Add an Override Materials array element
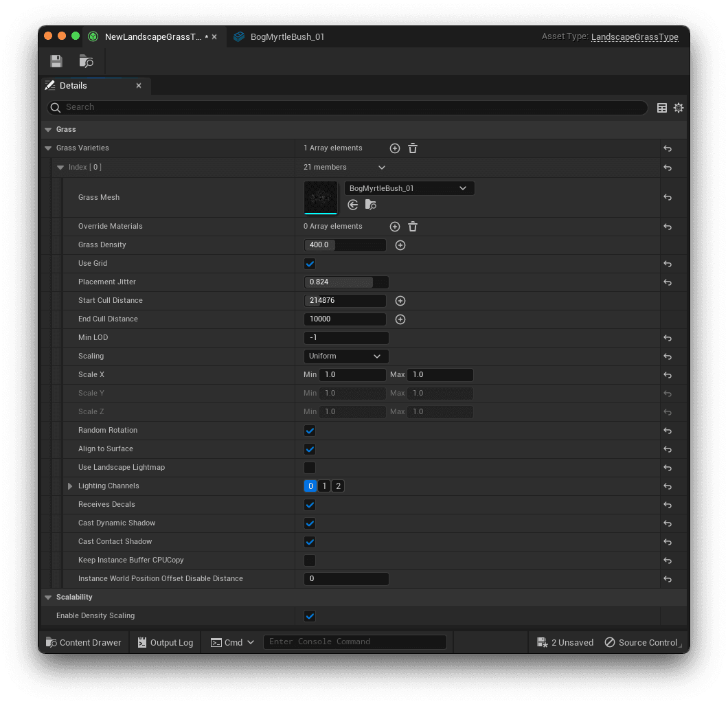The width and height of the screenshot is (728, 704). point(395,226)
